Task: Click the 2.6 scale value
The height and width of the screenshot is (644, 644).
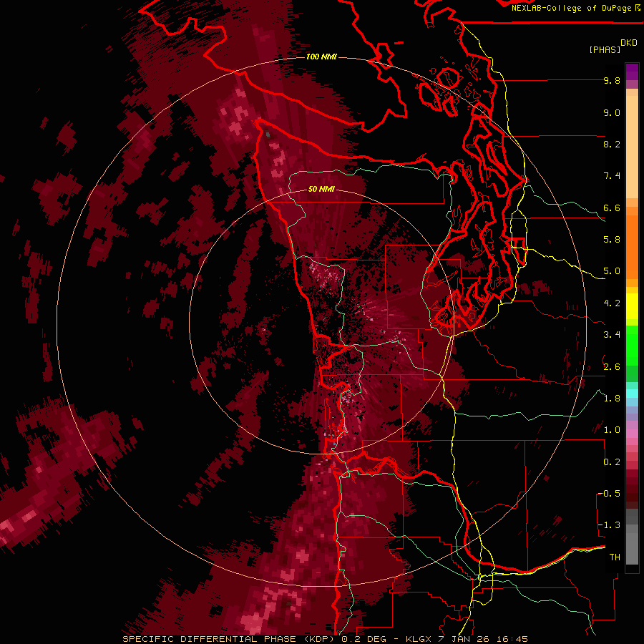Action: pos(612,367)
